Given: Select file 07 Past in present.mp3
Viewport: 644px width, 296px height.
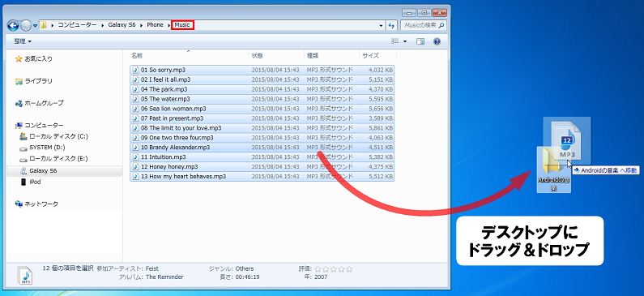Looking at the screenshot, I should [262, 118].
